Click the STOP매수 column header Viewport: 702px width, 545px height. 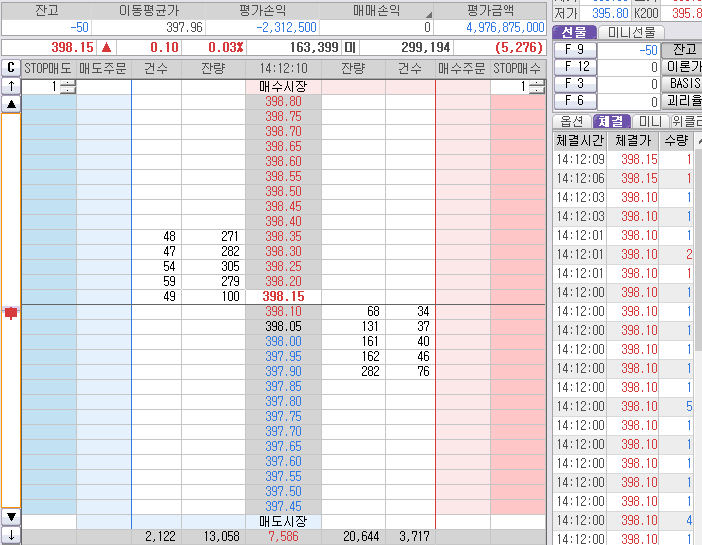518,68
